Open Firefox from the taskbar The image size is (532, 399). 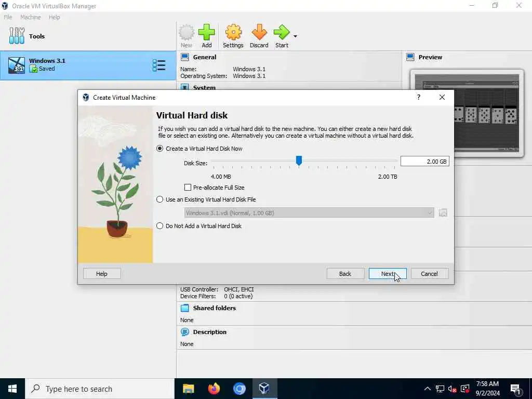coord(214,389)
